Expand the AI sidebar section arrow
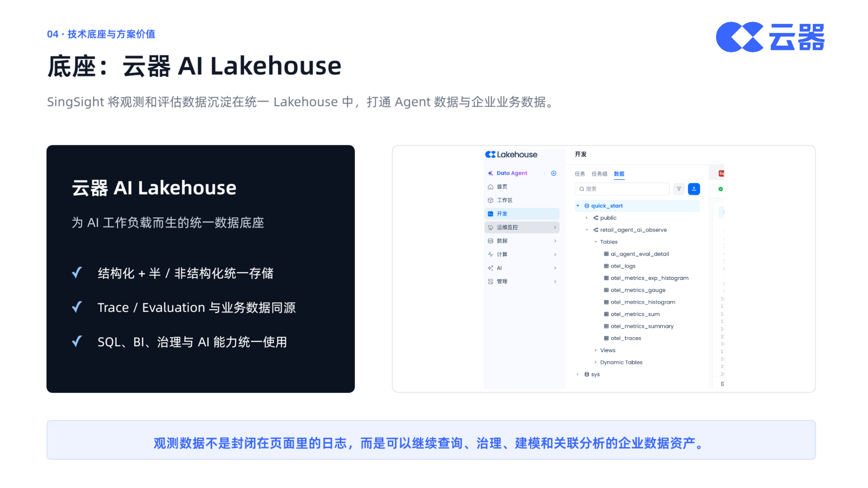This screenshot has height=488, width=868. [x=555, y=268]
